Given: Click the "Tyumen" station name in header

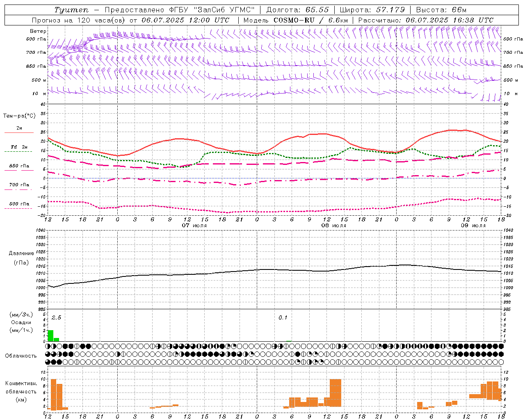Looking at the screenshot, I should coord(71,10).
